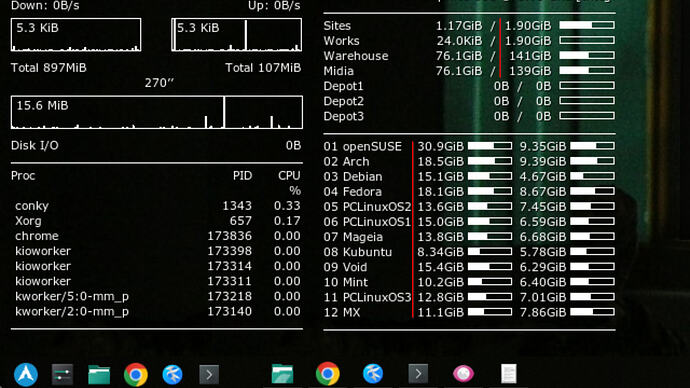Click PID 173398 of kioworker
The image size is (690, 388).
230,251
